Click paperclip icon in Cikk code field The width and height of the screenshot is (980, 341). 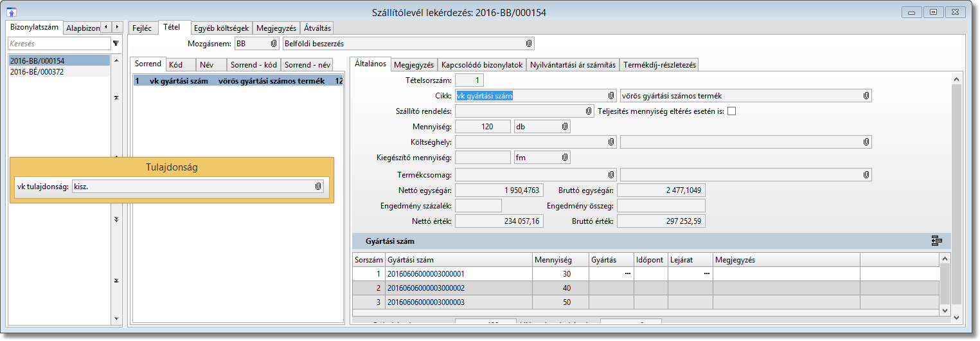(611, 96)
